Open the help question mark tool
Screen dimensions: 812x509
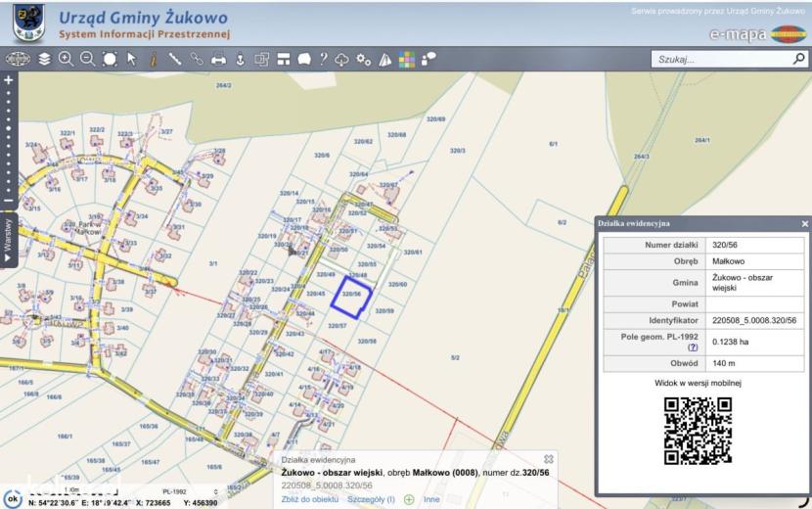[x=324, y=59]
